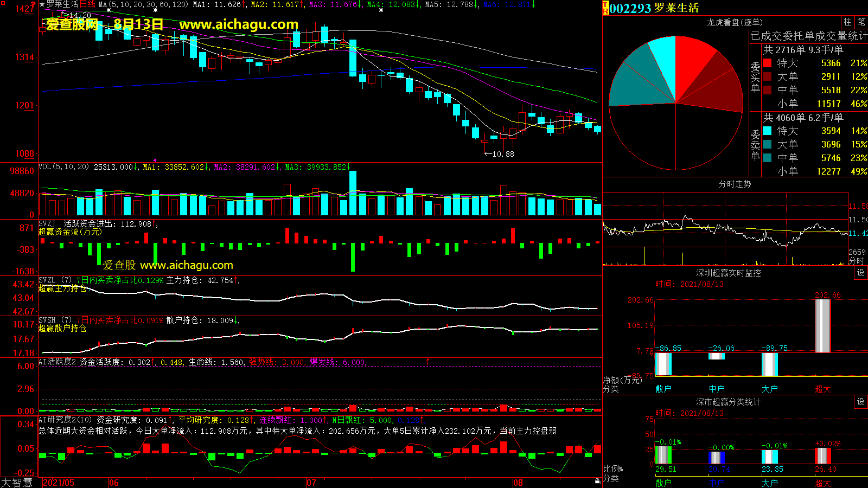Click the 分时走势 panel title
The height and width of the screenshot is (488, 868).
pyautogui.click(x=735, y=184)
